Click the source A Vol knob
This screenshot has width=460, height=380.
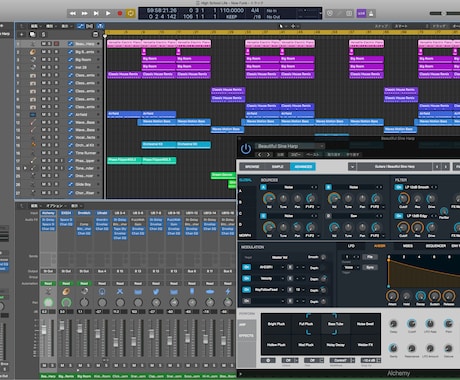(269, 199)
